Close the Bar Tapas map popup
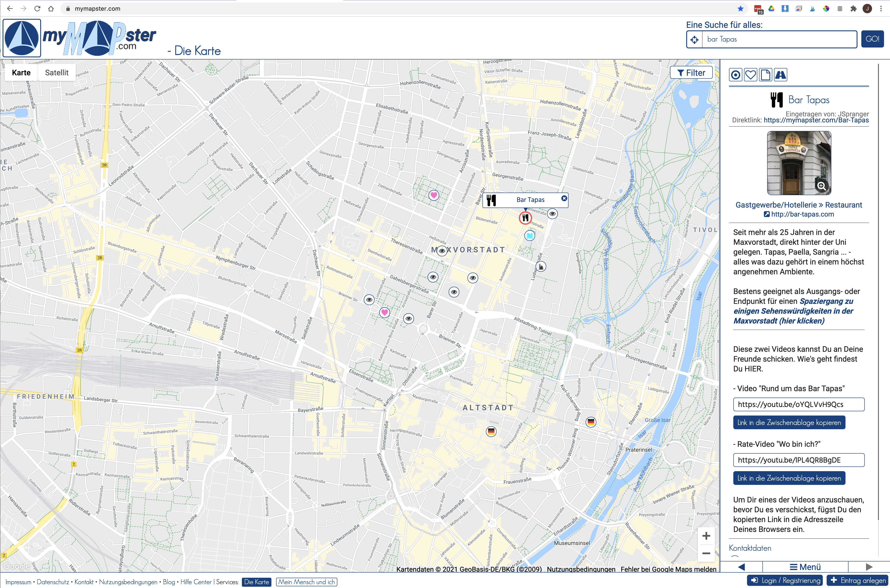The image size is (890, 588). 564,198
